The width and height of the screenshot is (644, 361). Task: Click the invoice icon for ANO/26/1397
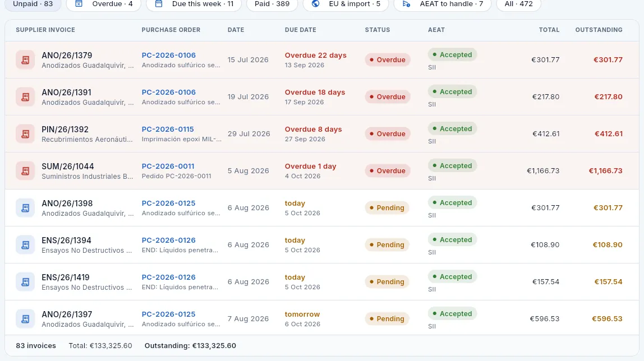pos(25,319)
